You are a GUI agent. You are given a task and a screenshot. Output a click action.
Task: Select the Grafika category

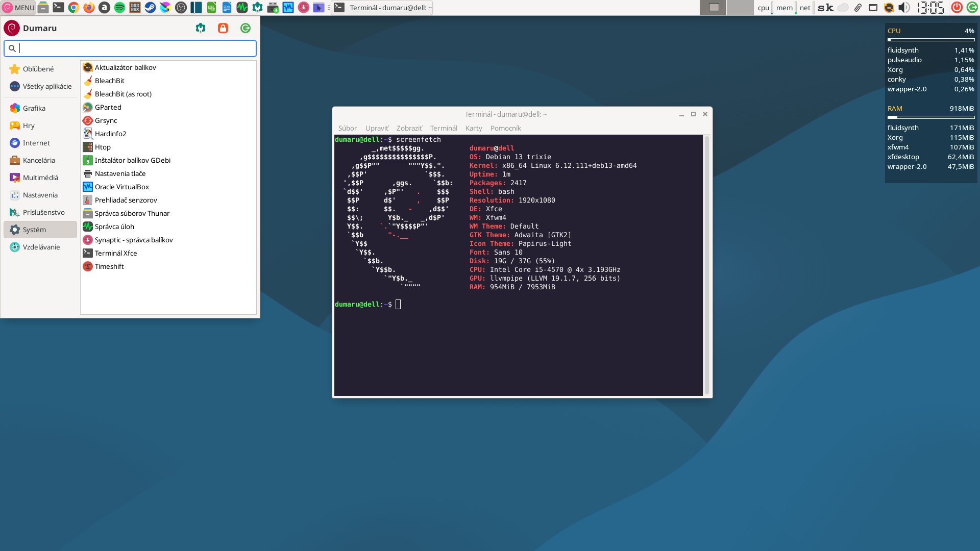pyautogui.click(x=40, y=108)
